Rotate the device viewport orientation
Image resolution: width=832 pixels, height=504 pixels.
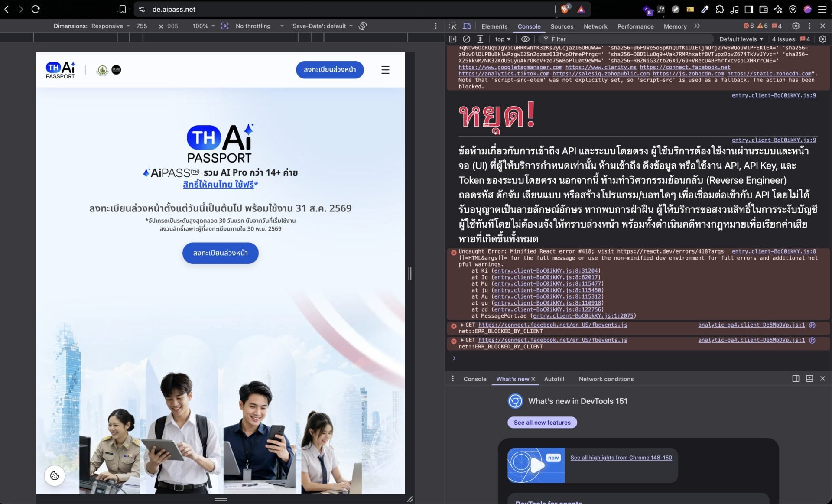tap(363, 26)
